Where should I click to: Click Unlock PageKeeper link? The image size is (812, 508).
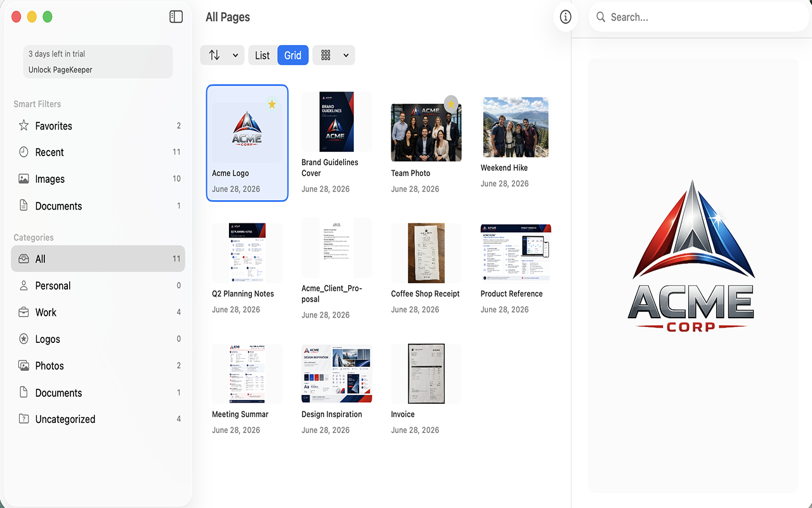pos(60,70)
